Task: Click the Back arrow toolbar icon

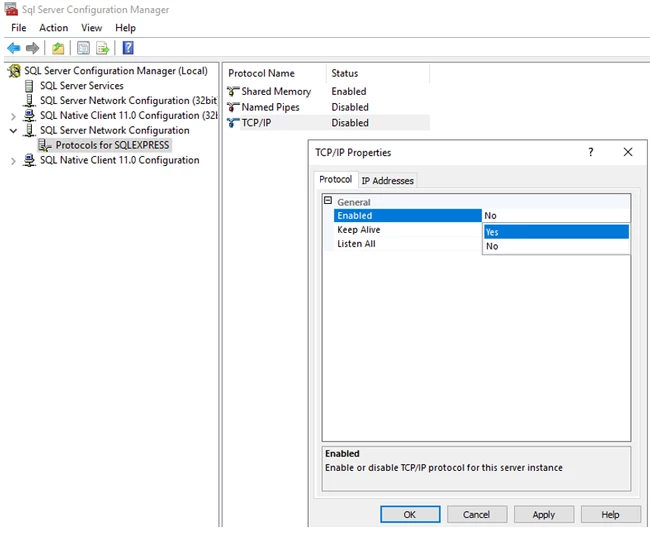Action: coord(14,48)
